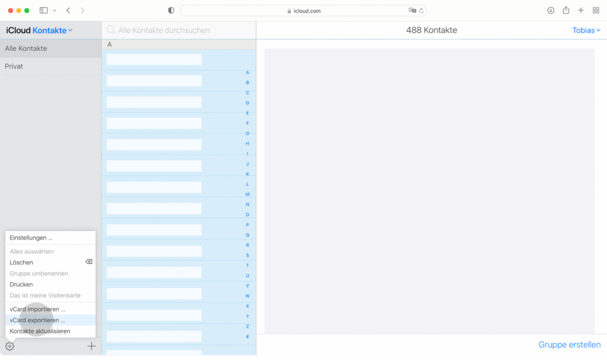607x364 pixels.
Task: Toggle the Safari sidebar icon
Action: pyautogui.click(x=44, y=10)
